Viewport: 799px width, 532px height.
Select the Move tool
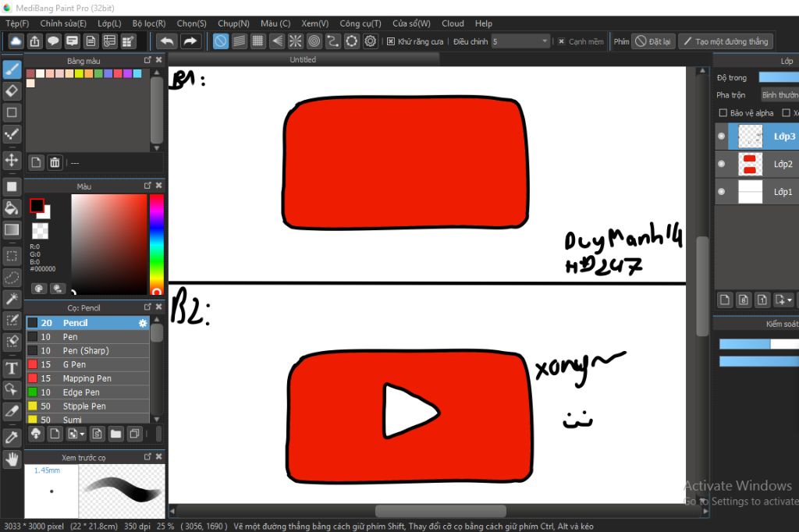pos(12,160)
